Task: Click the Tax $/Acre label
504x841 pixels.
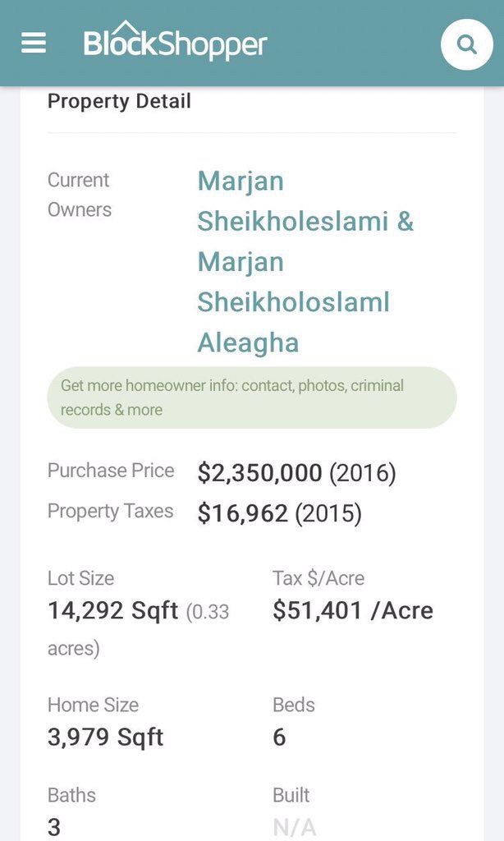Action: (318, 578)
